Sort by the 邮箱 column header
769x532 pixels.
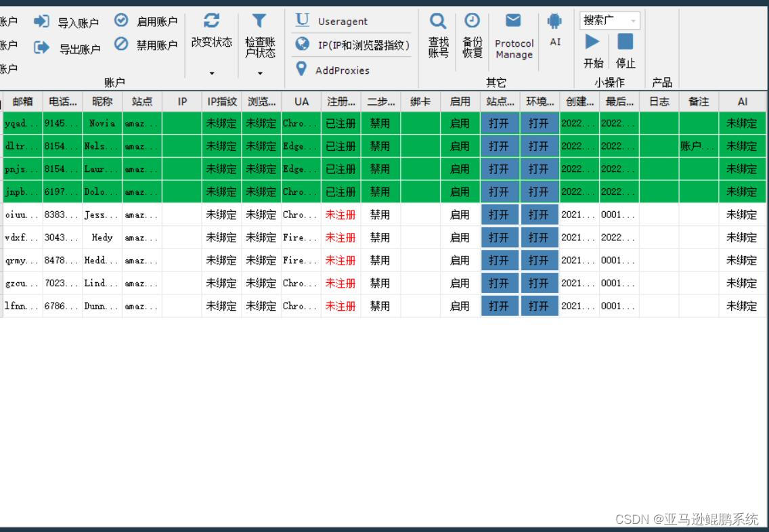[22, 102]
